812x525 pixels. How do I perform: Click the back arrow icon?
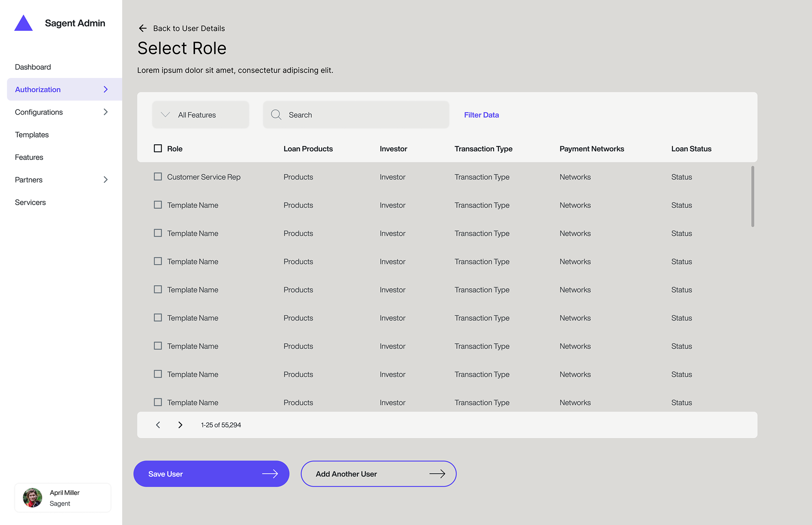point(143,28)
